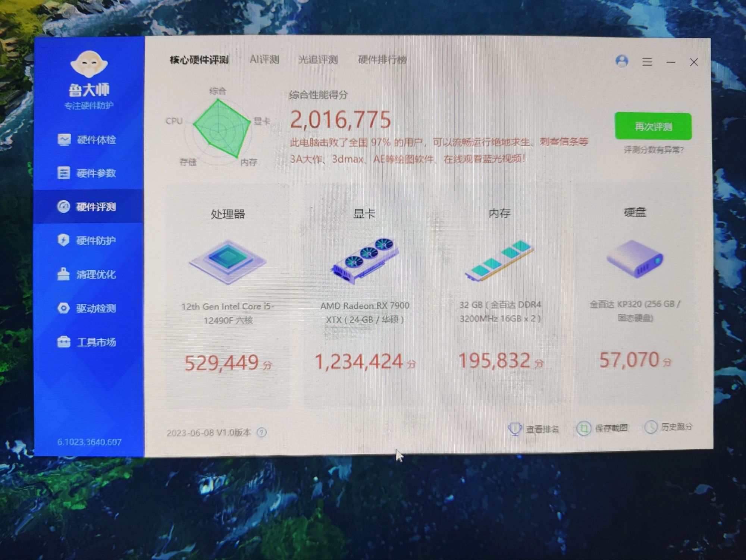The width and height of the screenshot is (746, 560).
Task: Click the 保存截图 save screenshot link
Action: pyautogui.click(x=611, y=428)
